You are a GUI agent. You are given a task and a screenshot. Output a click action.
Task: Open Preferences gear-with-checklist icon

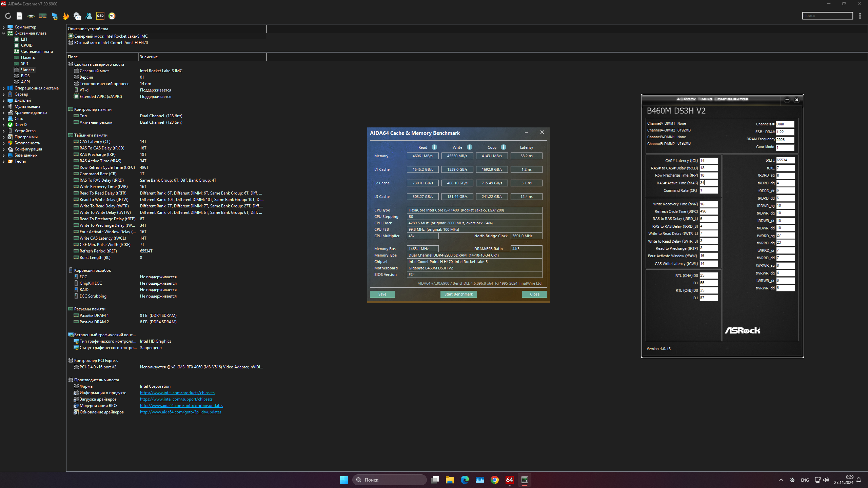point(77,16)
